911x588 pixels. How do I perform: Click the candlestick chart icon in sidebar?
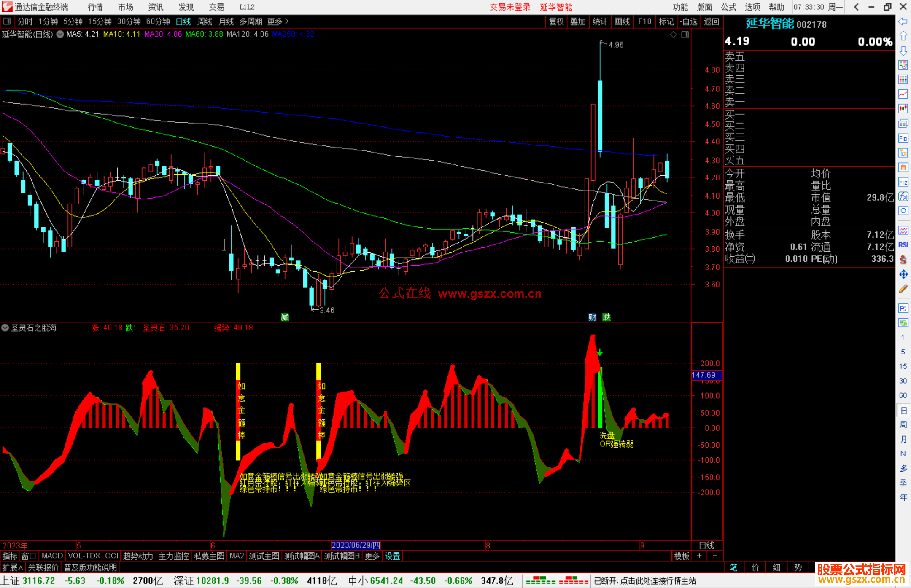point(903,109)
